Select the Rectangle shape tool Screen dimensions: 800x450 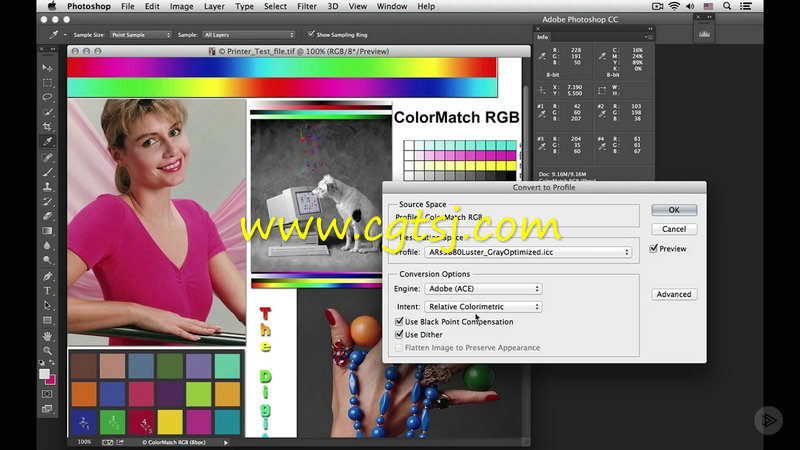click(47, 320)
